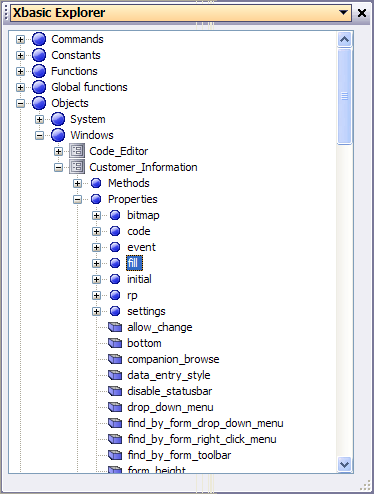Expand the Methods node

[77, 183]
